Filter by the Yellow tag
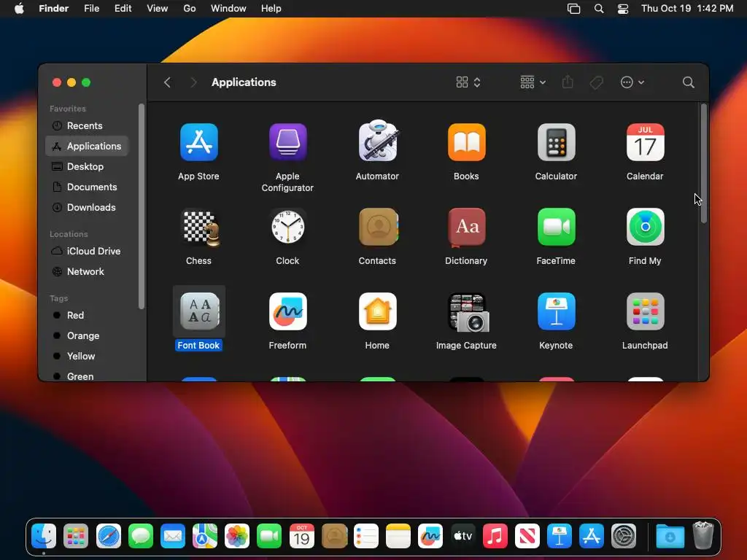The image size is (747, 560). tap(87, 356)
